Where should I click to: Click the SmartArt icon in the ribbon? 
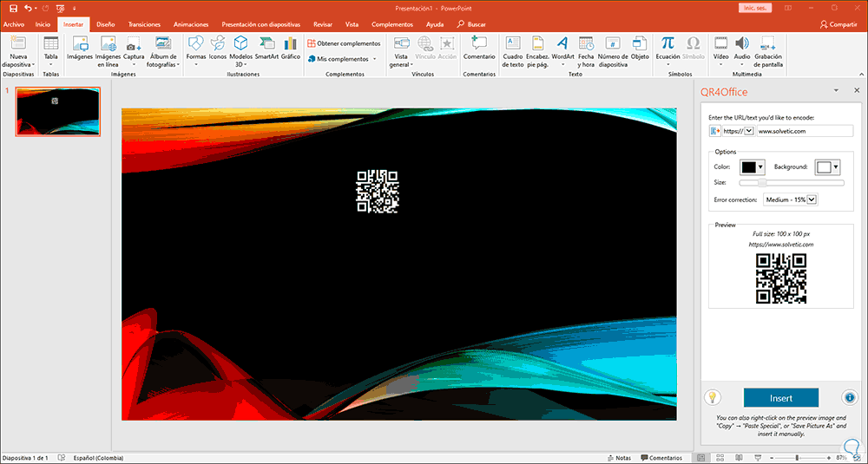tap(266, 47)
